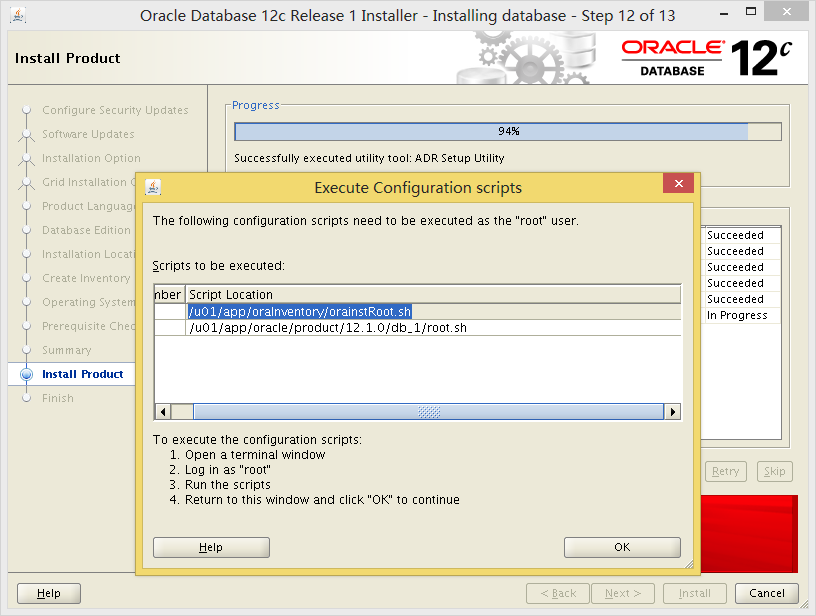The height and width of the screenshot is (616, 816).
Task: Select the db_1/root.sh script row
Action: (x=328, y=328)
